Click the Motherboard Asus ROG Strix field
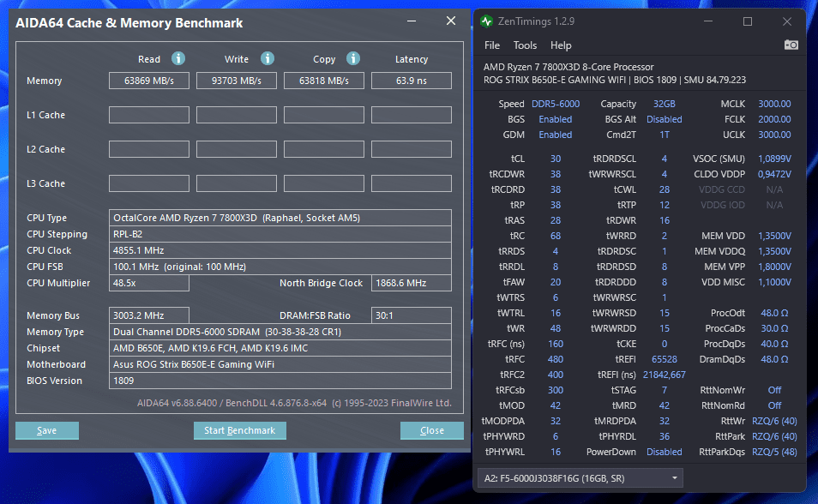The width and height of the screenshot is (818, 504). coord(280,364)
